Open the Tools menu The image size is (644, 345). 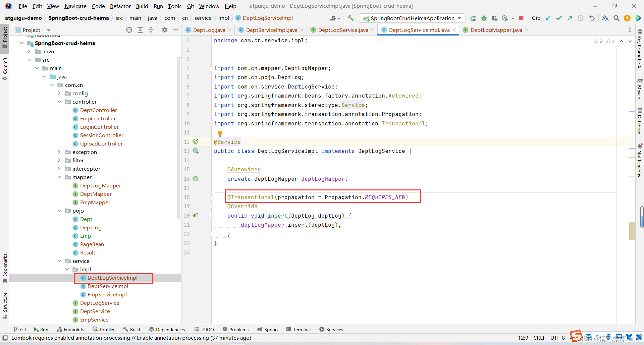(174, 6)
